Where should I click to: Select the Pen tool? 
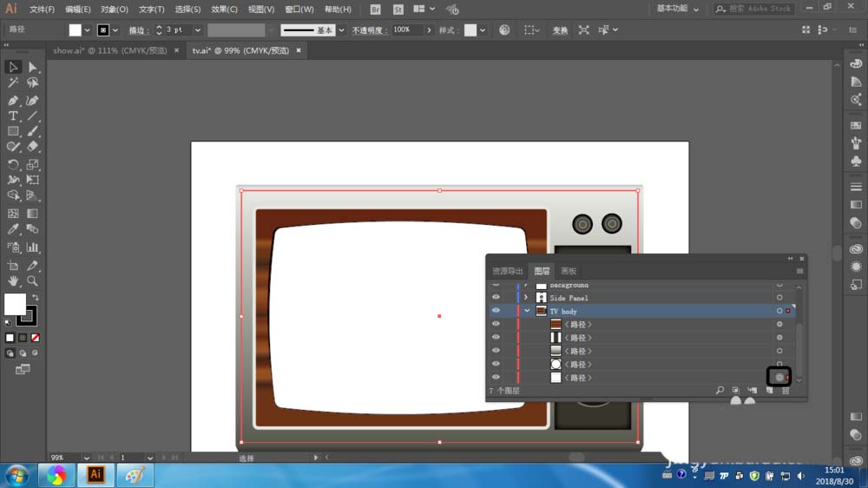[13, 100]
